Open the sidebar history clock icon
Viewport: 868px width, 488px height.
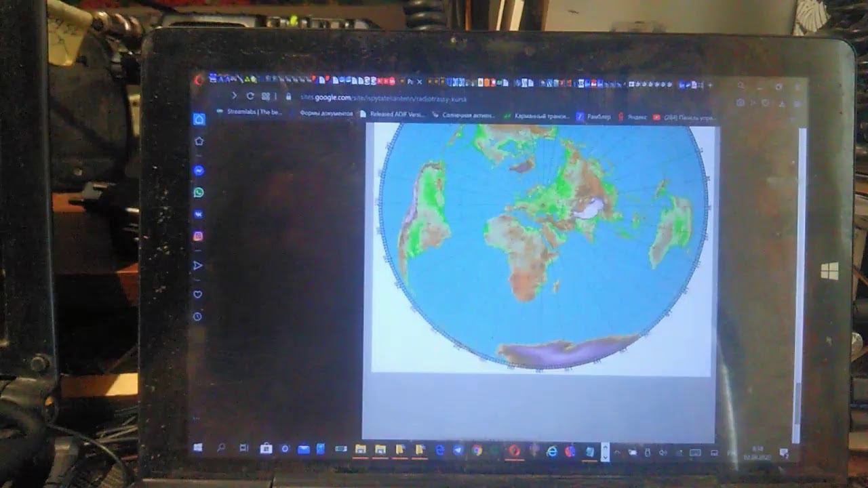click(x=197, y=317)
